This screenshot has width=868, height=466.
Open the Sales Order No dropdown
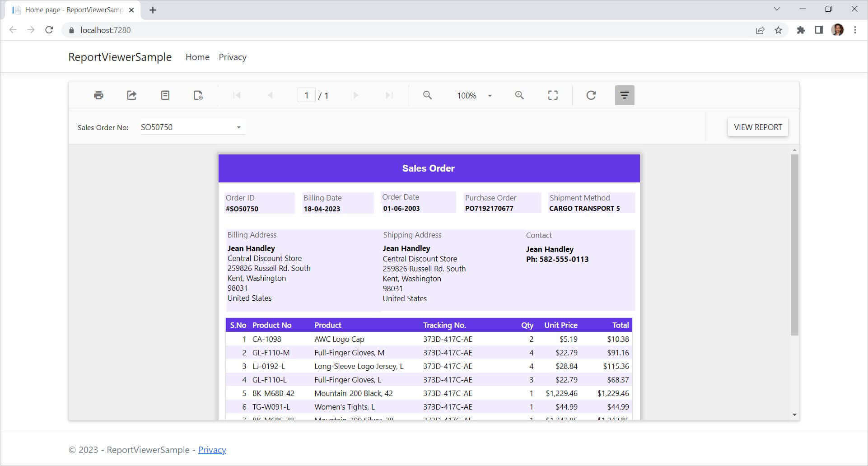(x=238, y=127)
